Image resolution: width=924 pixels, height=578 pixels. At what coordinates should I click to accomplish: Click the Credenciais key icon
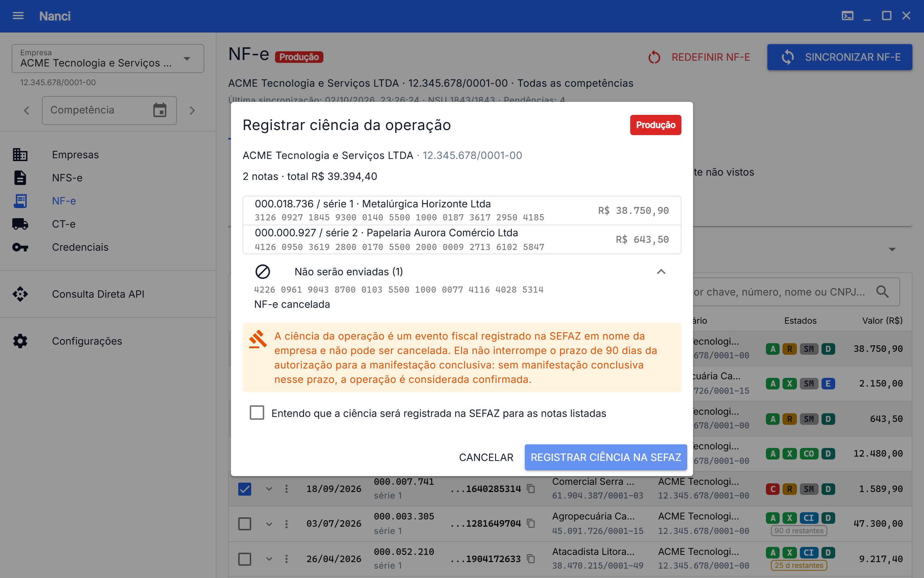20,247
